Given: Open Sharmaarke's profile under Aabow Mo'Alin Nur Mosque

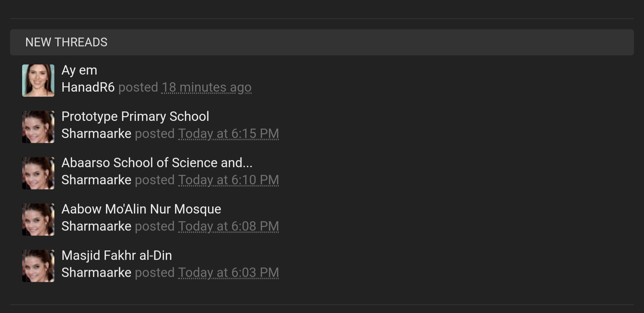Looking at the screenshot, I should point(96,226).
